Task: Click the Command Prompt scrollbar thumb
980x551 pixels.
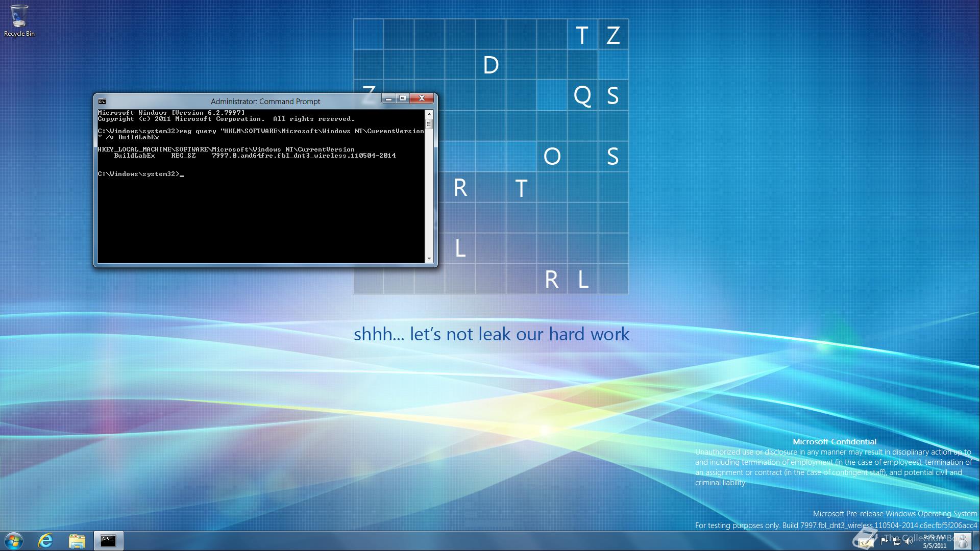Action: click(429, 124)
